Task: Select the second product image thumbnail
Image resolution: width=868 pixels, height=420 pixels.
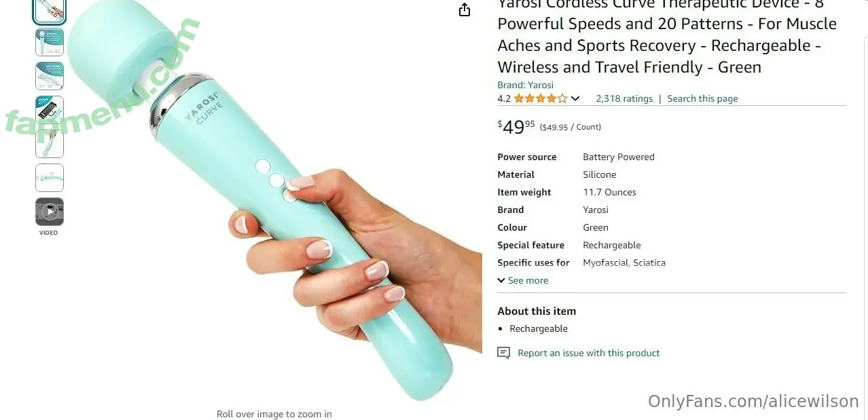Action: pyautogui.click(x=50, y=42)
